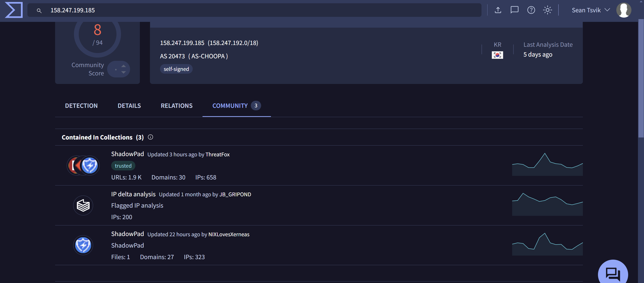Viewport: 644px width, 283px height.
Task: Open the NIXLovesXerneas ShadowPad collection
Action: tap(128, 234)
